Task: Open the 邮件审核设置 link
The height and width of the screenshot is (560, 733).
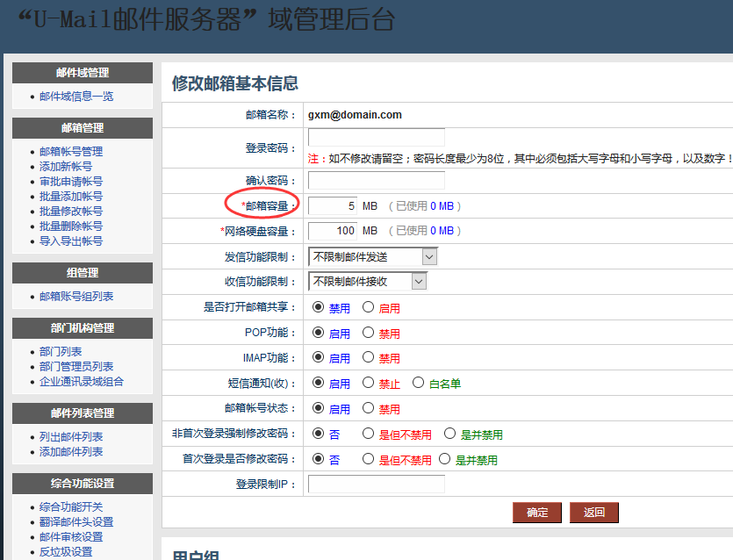Action: coord(70,537)
